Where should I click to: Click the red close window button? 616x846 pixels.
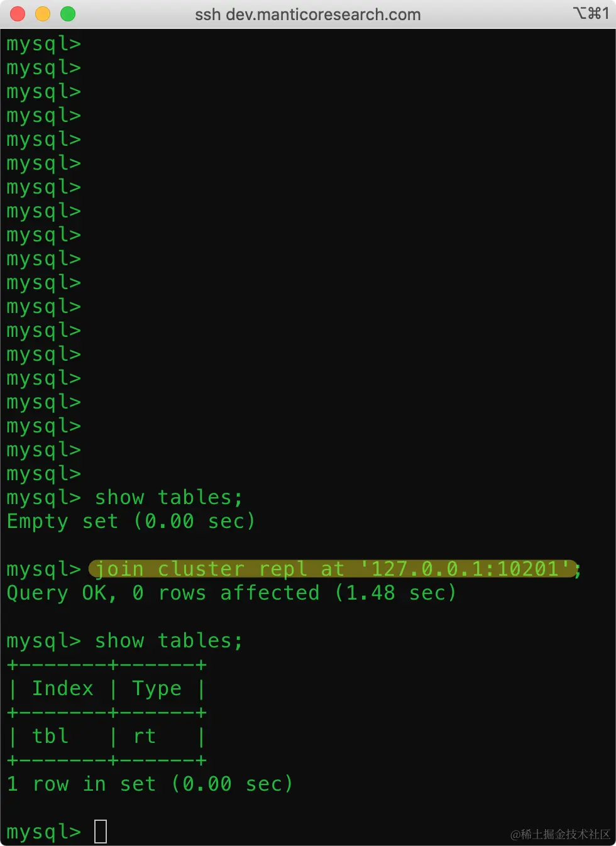[x=18, y=14]
